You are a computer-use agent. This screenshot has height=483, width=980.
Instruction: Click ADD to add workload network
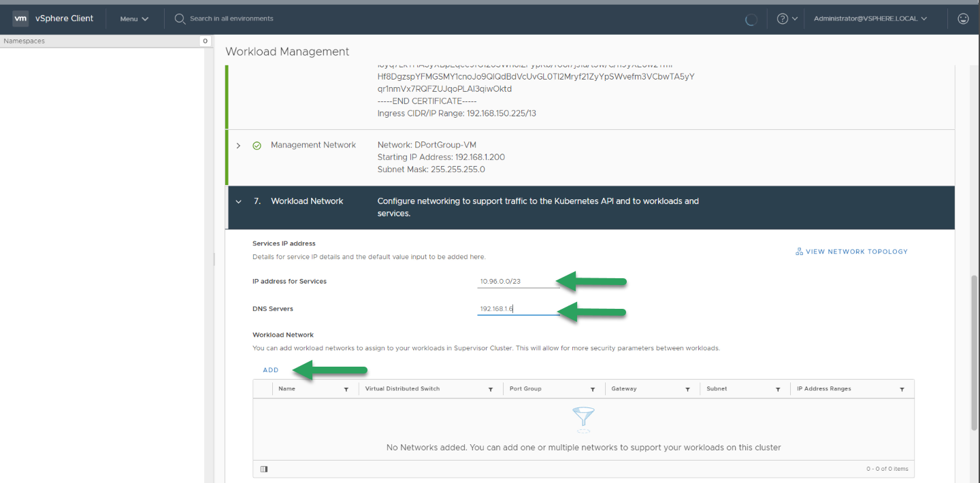271,370
